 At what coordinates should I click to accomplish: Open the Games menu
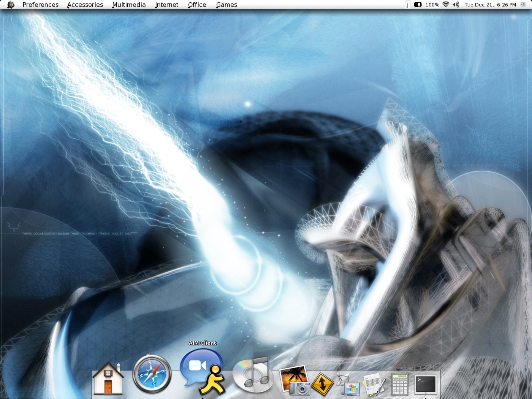tap(226, 5)
